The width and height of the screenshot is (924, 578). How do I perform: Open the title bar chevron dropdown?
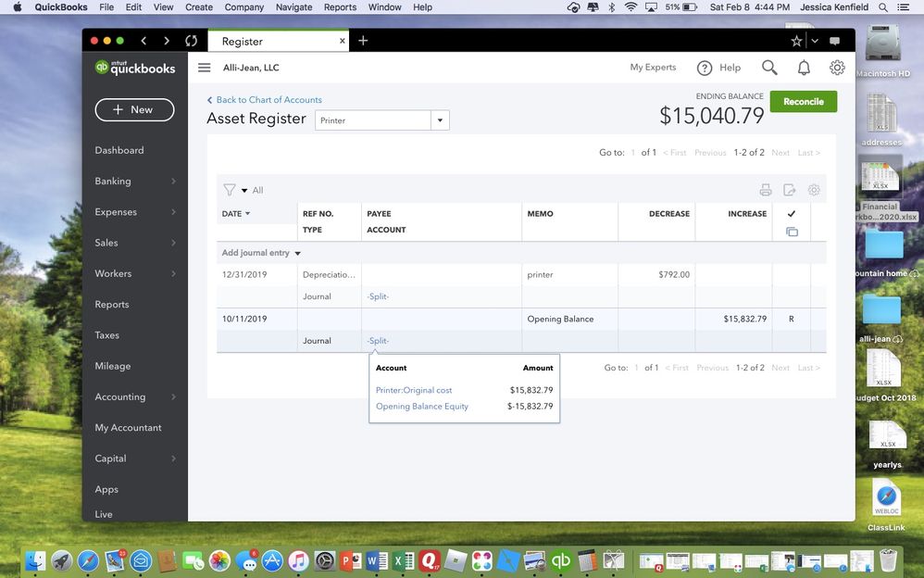[815, 41]
